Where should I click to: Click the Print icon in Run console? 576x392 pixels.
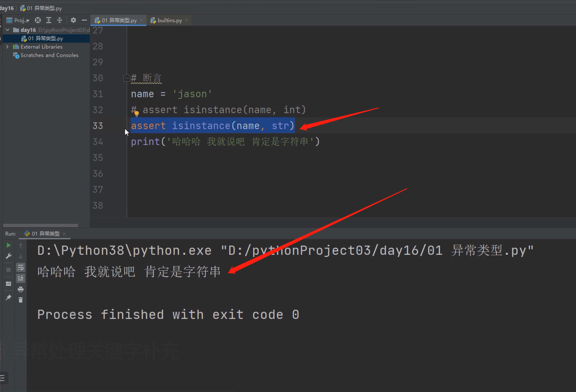(21, 289)
